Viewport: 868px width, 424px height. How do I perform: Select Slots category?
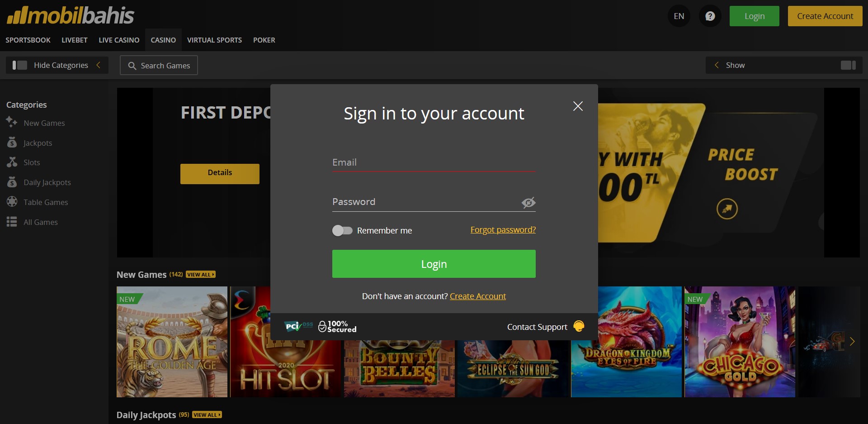pos(32,162)
